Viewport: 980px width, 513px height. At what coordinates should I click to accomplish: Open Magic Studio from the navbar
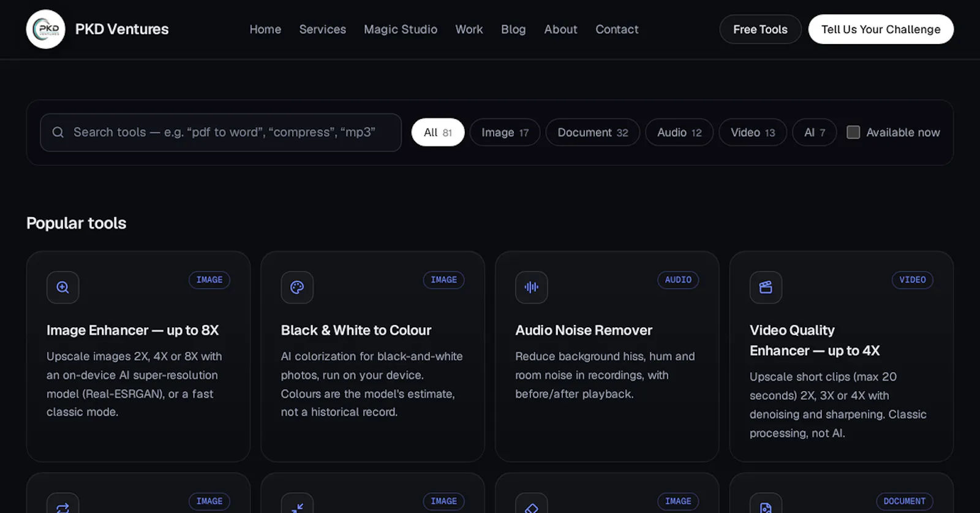click(x=401, y=29)
